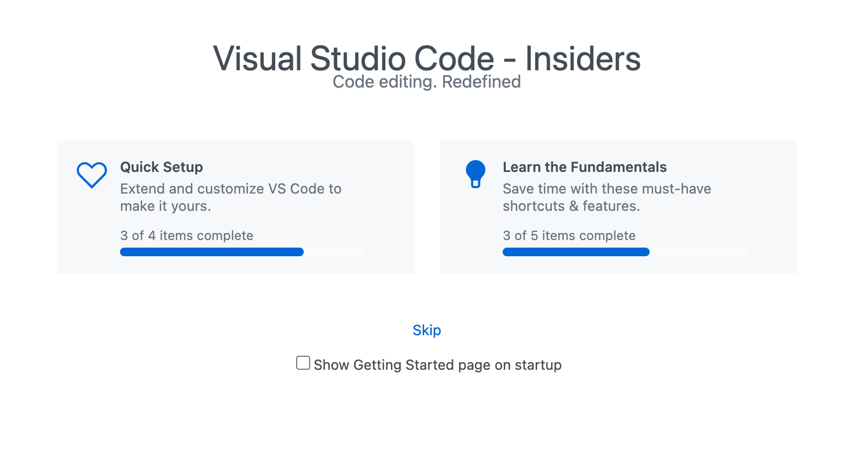
Task: Click the Code editing. Redefined subtitle
Action: click(x=427, y=82)
